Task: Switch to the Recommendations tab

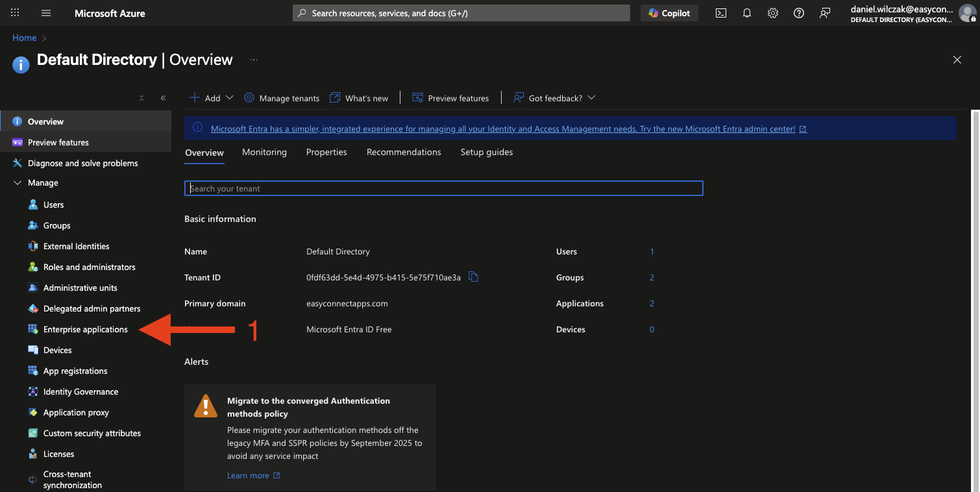Action: pyautogui.click(x=404, y=152)
